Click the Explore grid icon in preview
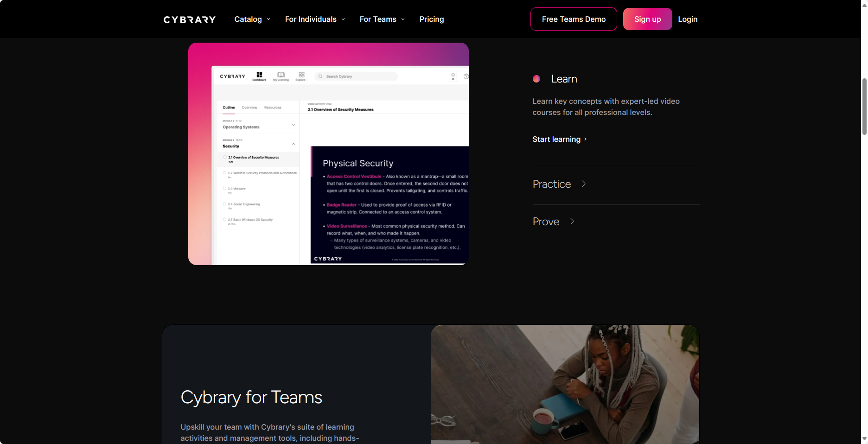 [301, 76]
